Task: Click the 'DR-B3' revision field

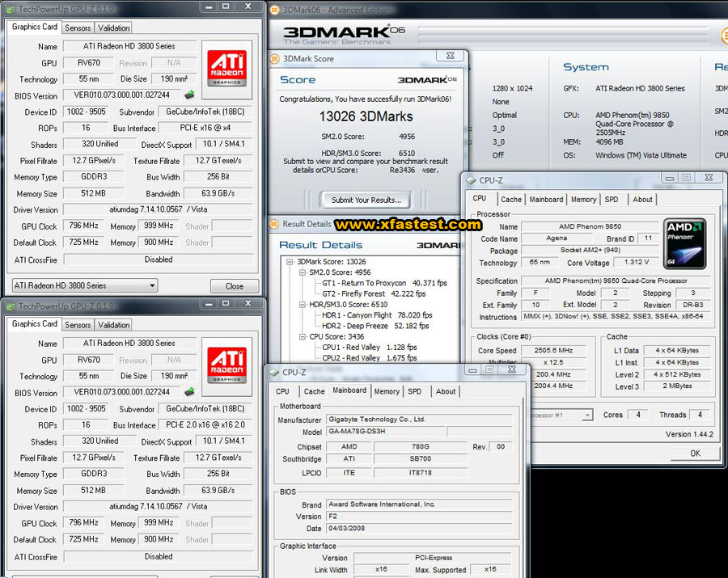Action: [x=692, y=305]
